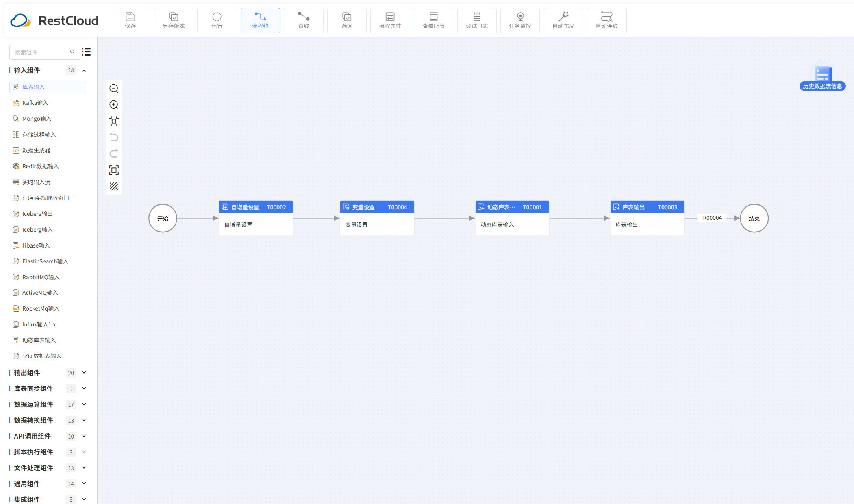Open the 历史数据流信息 floating icon
This screenshot has height=504, width=854.
[822, 78]
